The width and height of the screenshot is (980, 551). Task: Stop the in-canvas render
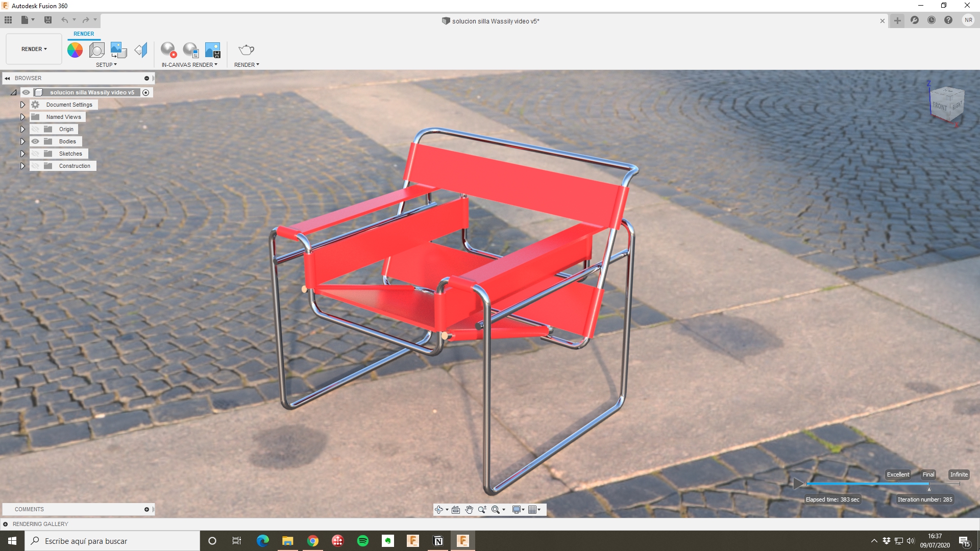(168, 49)
